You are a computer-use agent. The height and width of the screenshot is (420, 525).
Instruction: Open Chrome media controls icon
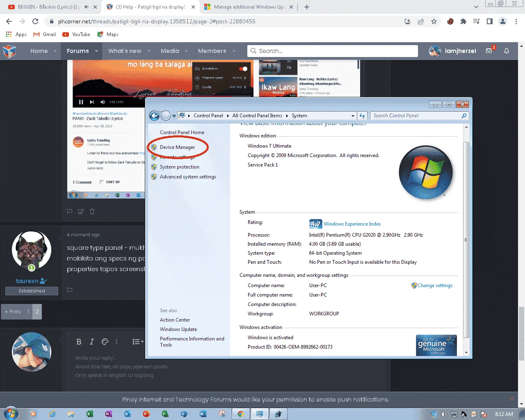477,21
